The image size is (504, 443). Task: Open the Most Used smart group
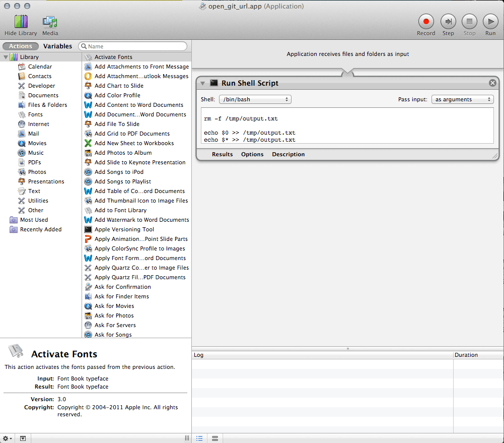coord(34,220)
